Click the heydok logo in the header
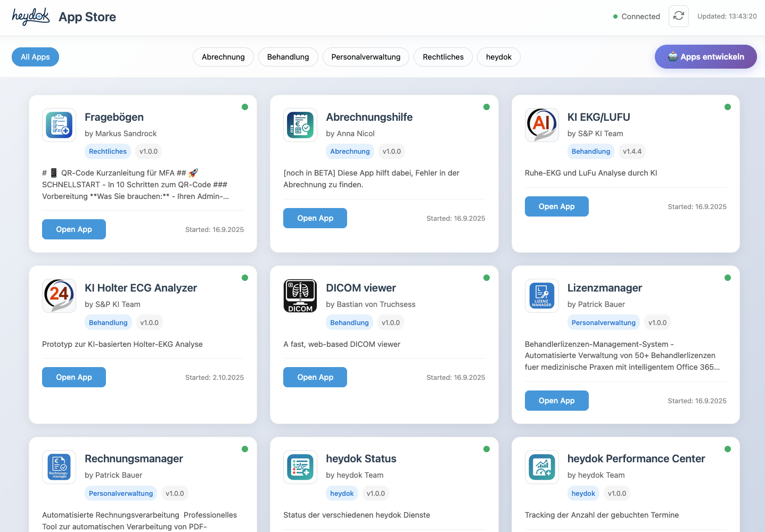Screen dimensions: 765x532 coord(30,16)
